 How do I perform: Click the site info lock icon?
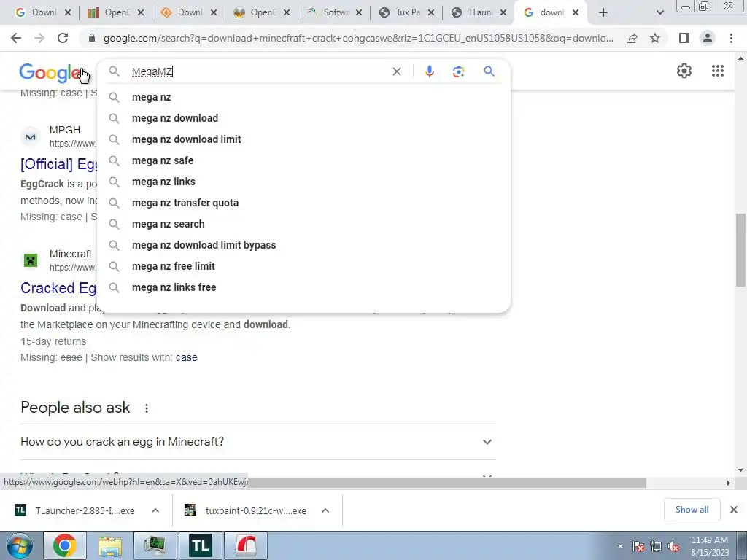[x=92, y=38]
